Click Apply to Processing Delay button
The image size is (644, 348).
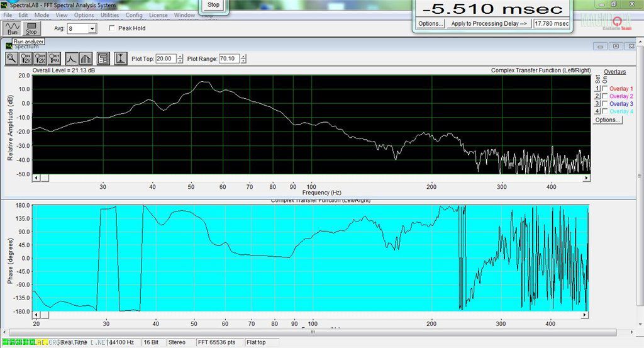(489, 23)
